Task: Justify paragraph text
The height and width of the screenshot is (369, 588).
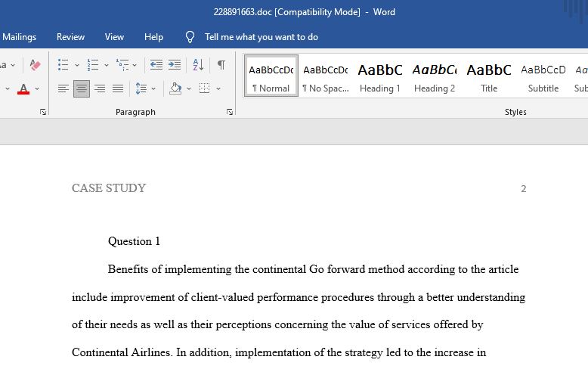Action: [118, 89]
